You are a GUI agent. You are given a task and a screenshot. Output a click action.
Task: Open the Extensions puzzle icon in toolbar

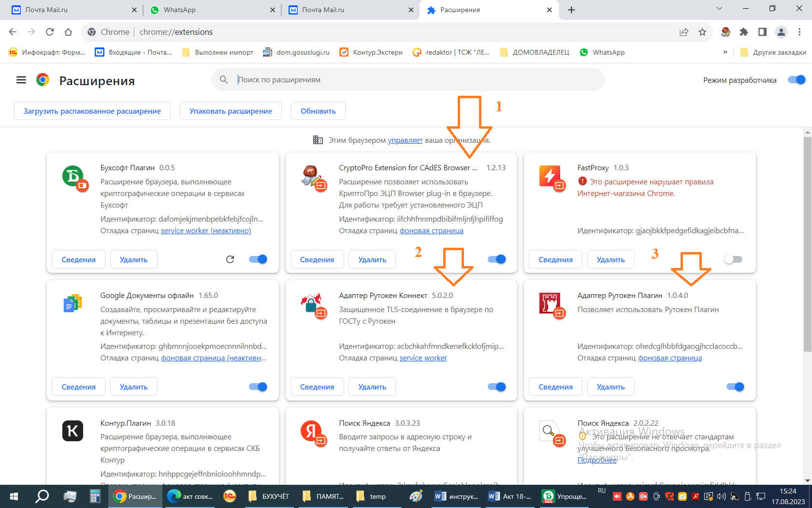[x=744, y=32]
